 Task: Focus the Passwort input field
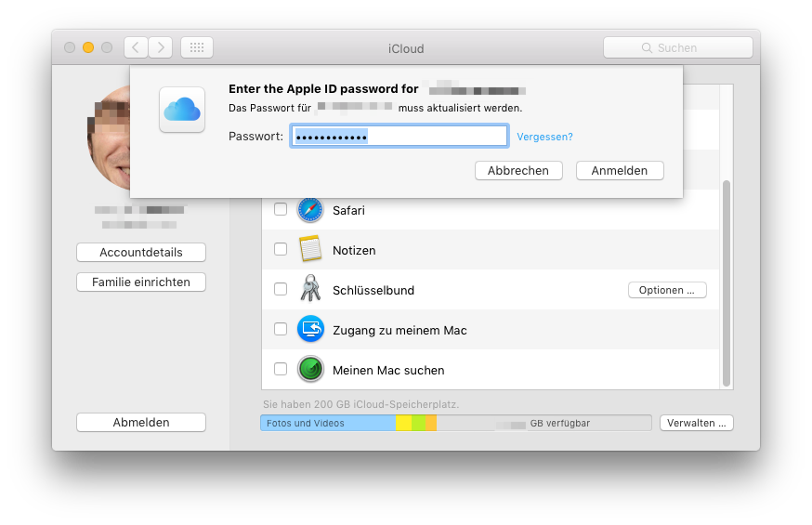click(x=399, y=137)
